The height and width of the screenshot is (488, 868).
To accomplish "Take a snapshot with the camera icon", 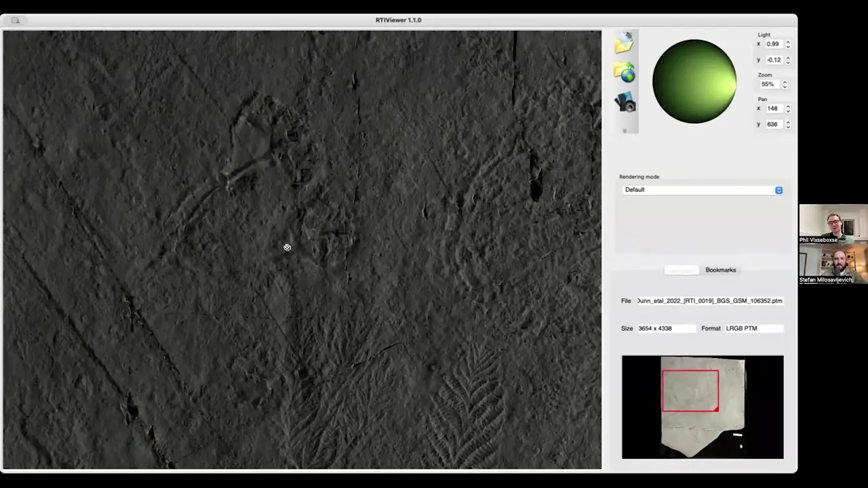I will coord(625,102).
